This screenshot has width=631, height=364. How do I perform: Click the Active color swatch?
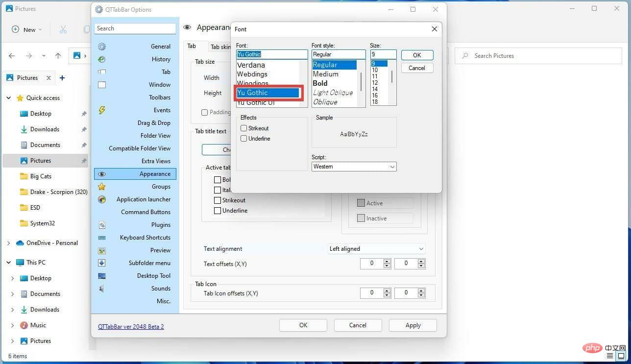361,203
